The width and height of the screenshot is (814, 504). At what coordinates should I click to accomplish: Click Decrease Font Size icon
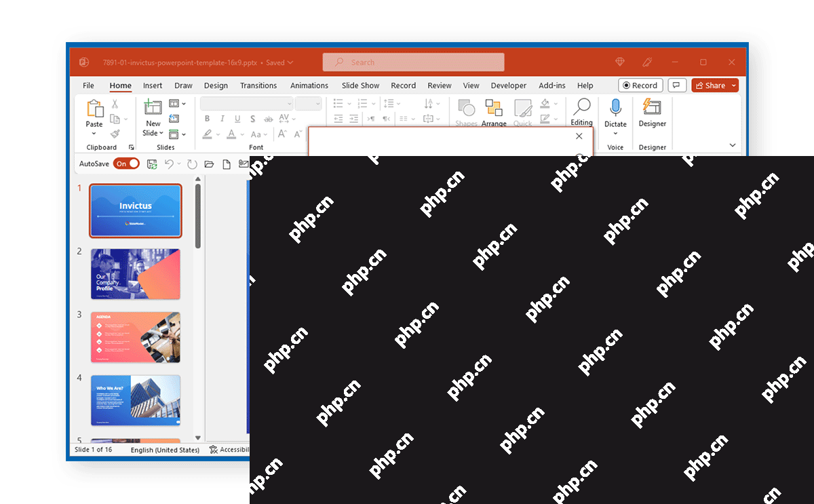pyautogui.click(x=299, y=134)
